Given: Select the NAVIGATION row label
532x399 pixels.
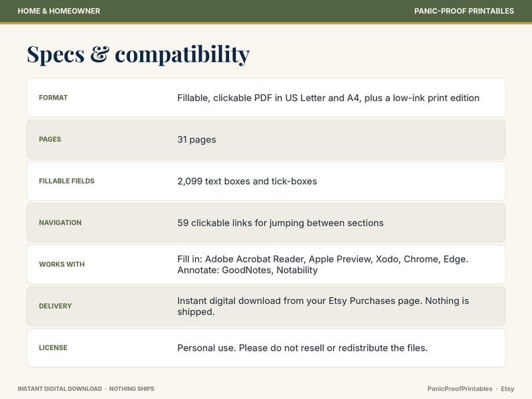Looking at the screenshot, I should coord(60,223).
